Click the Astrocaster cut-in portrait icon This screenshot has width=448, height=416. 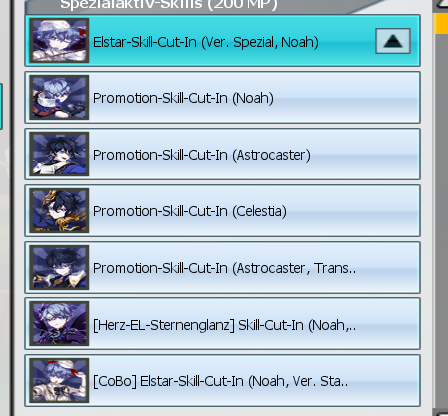click(x=59, y=154)
